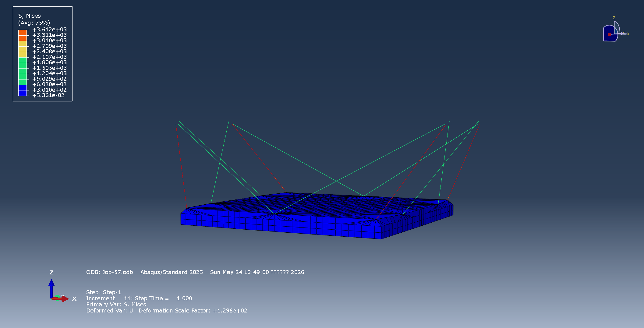Screen dimensions: 644x328
Task: Select the blue Z axis arrow of the triad
Action: pyautogui.click(x=51, y=288)
